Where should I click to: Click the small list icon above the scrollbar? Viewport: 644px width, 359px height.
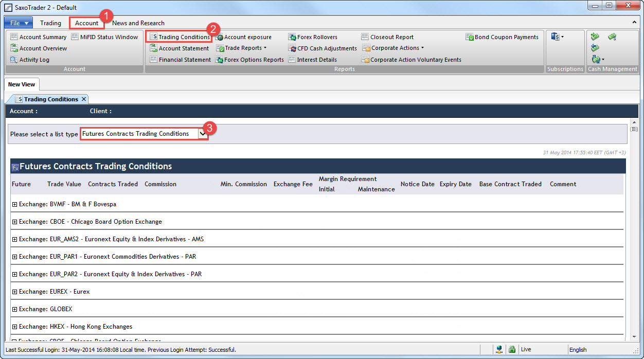634,129
